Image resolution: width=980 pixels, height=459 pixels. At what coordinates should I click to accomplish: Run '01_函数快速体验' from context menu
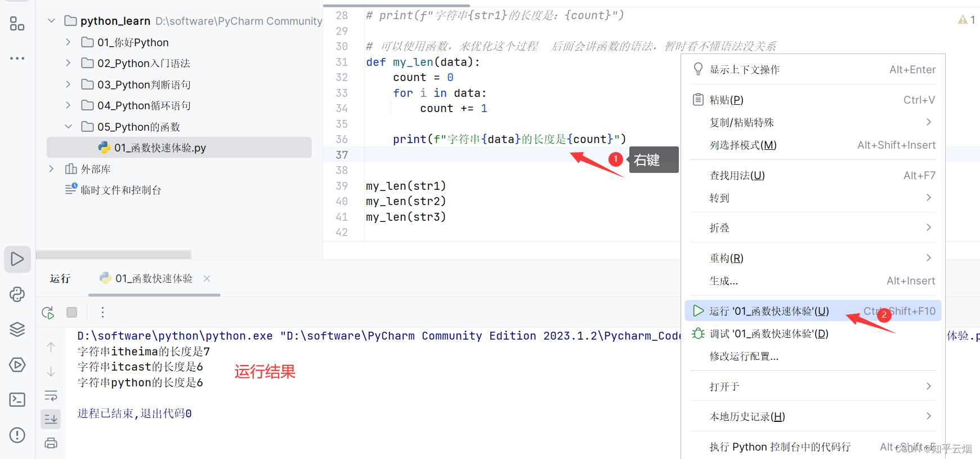(813, 311)
